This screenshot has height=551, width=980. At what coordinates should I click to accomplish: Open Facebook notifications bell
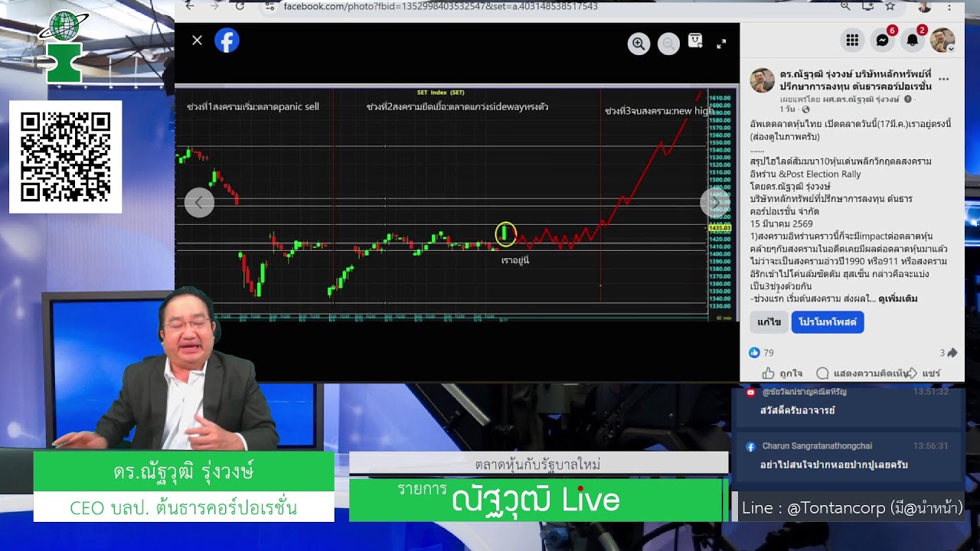tap(912, 41)
